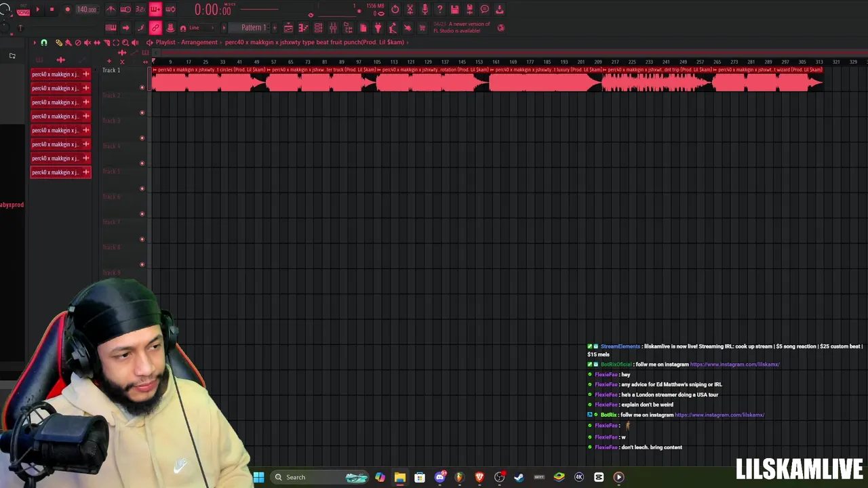Toggle the highlighted link/multilink controllers button
Screen dimensions: 868x488
point(155,28)
